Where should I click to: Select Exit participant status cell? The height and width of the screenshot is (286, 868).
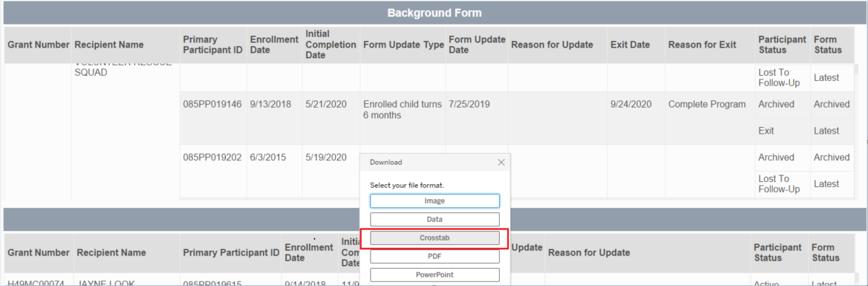(766, 131)
